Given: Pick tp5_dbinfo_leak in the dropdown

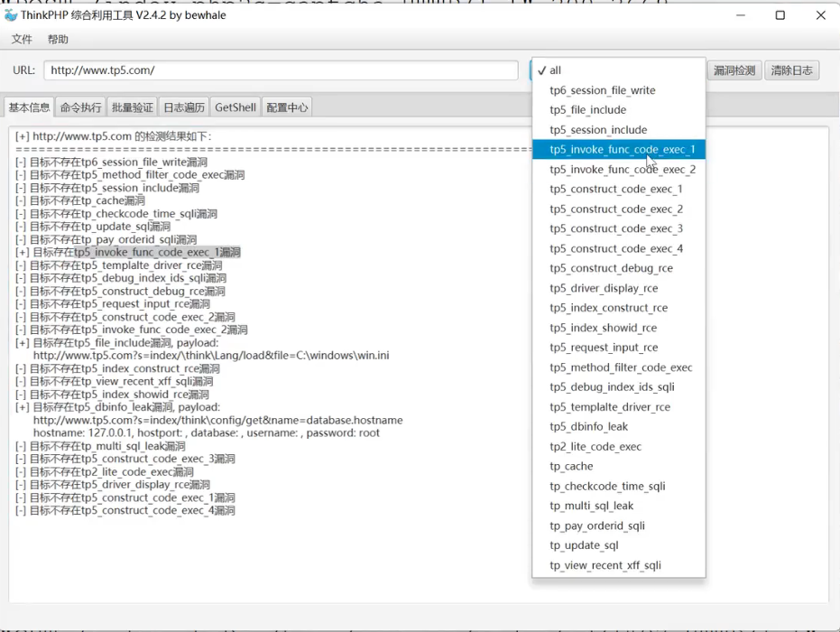Looking at the screenshot, I should pos(619,427).
